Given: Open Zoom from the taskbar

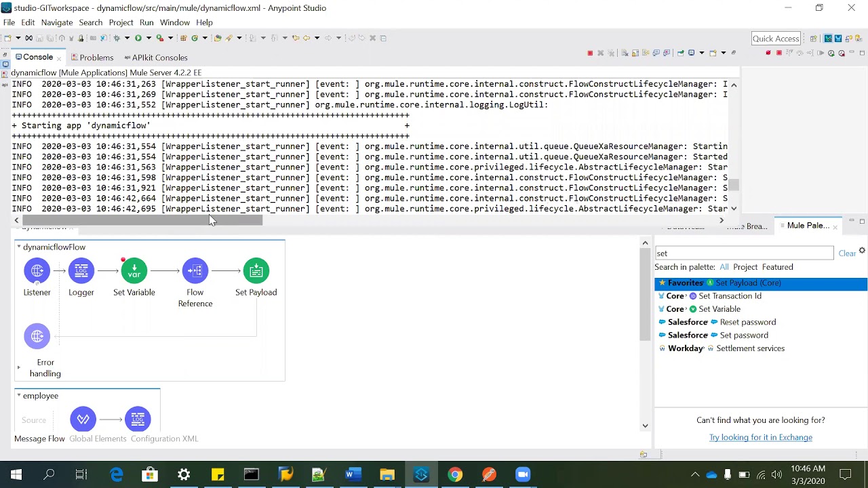Looking at the screenshot, I should (x=523, y=474).
